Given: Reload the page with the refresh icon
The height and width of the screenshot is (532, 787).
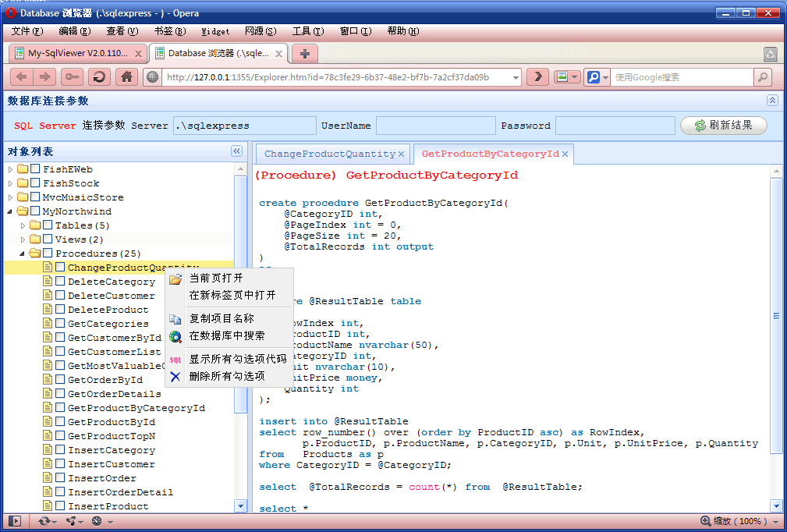Looking at the screenshot, I should pos(99,76).
